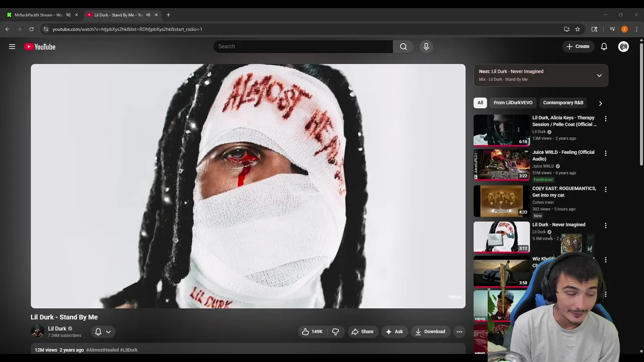
Task: Open the YouTube notifications bell
Action: [604, 46]
